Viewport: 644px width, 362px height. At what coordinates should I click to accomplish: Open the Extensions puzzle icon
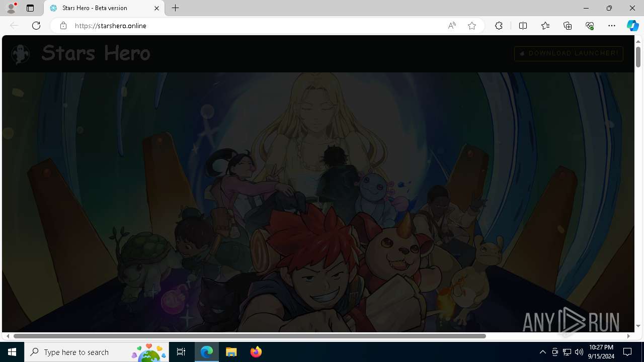click(x=499, y=26)
